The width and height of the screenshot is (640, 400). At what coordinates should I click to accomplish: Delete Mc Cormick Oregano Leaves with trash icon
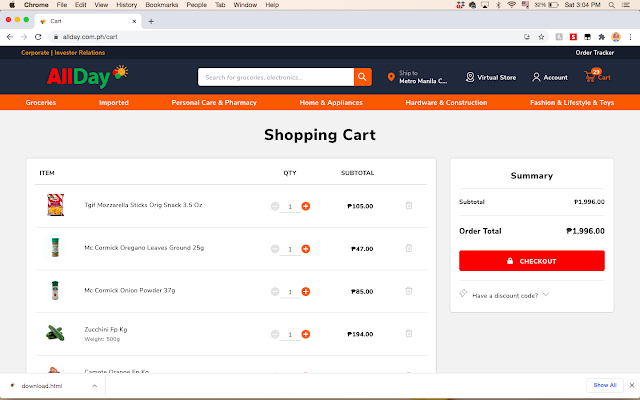(x=409, y=248)
